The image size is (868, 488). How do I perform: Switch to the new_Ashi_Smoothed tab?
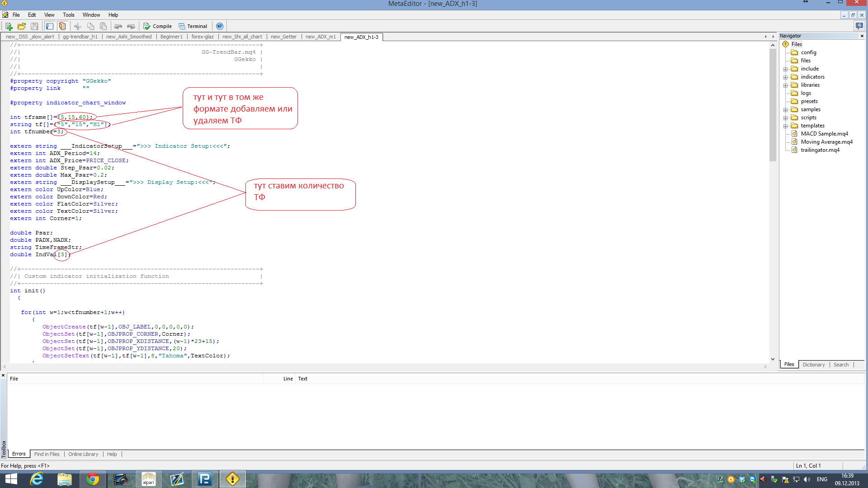129,37
